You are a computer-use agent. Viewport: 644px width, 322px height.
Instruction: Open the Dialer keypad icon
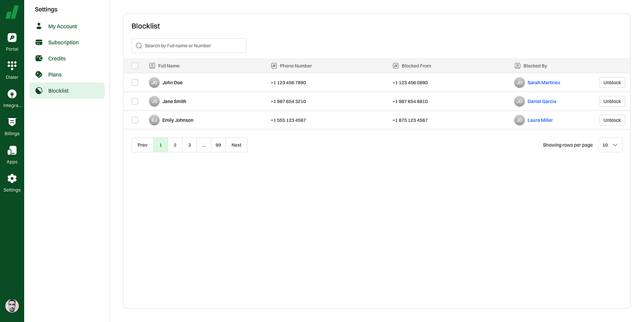coord(12,65)
